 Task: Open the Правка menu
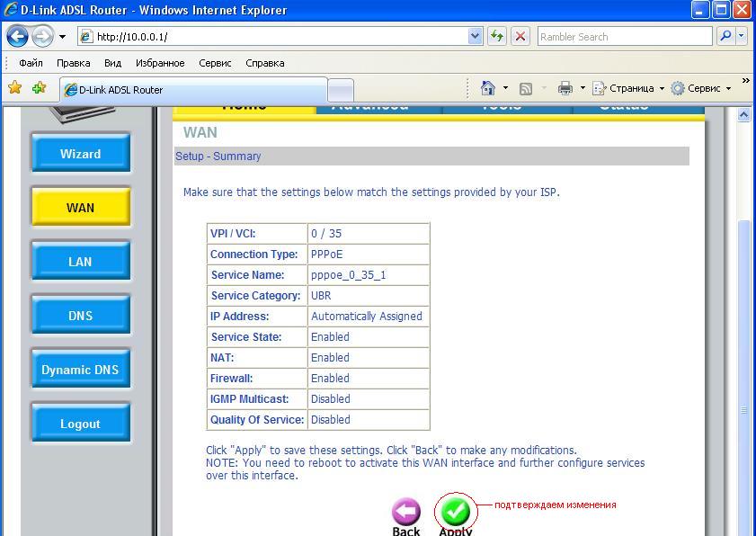74,63
